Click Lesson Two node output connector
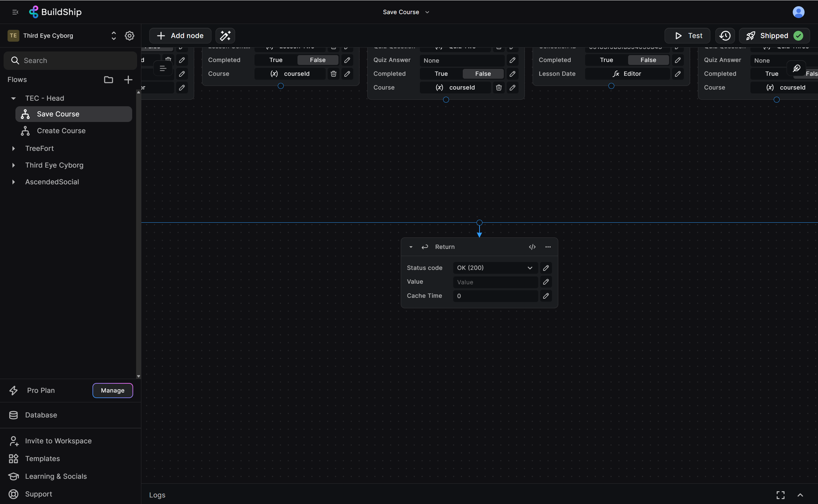The height and width of the screenshot is (504, 818). coord(281,86)
